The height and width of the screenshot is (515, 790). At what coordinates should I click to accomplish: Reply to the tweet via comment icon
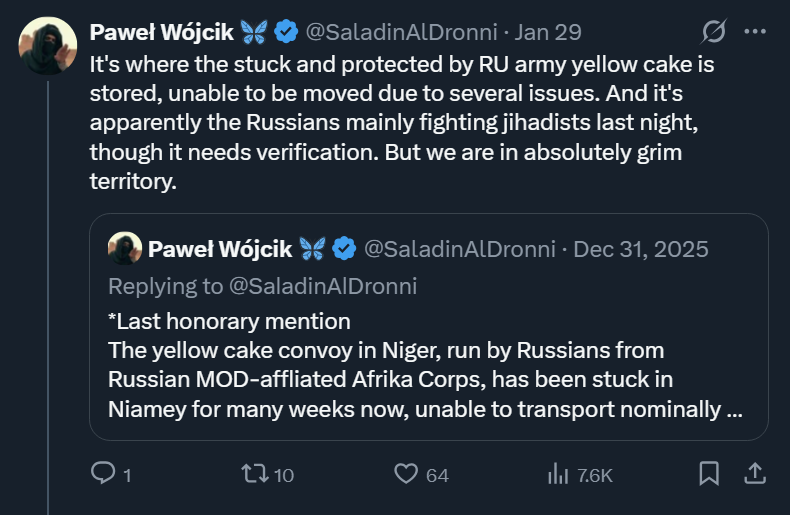[x=104, y=473]
